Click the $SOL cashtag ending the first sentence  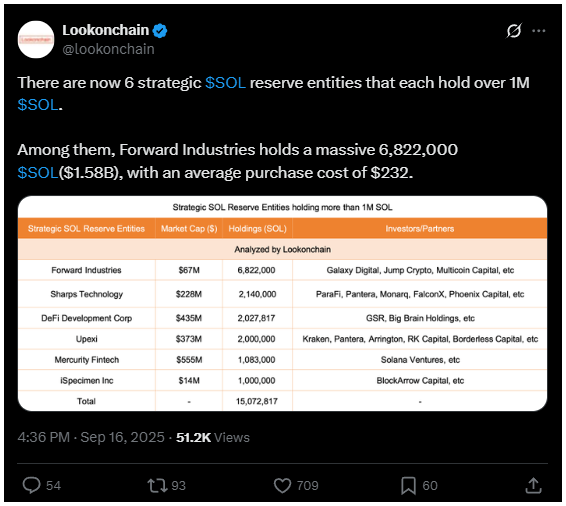pyautogui.click(x=38, y=105)
